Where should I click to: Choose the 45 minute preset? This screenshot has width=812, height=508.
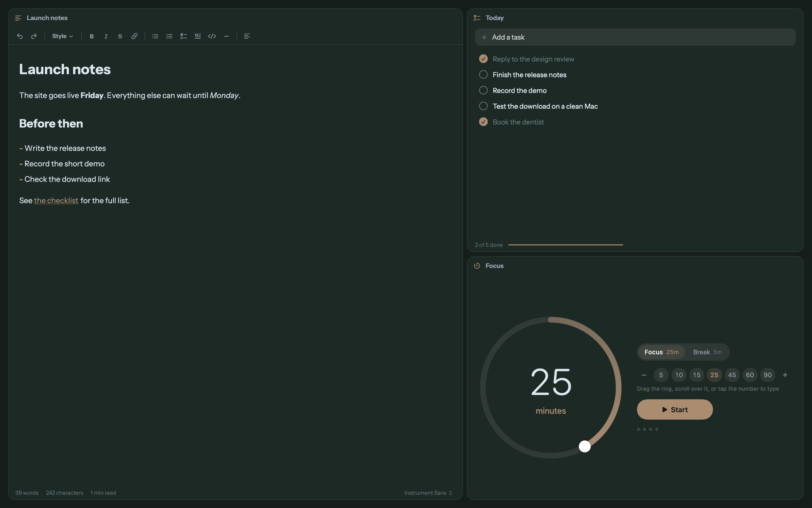tap(732, 375)
